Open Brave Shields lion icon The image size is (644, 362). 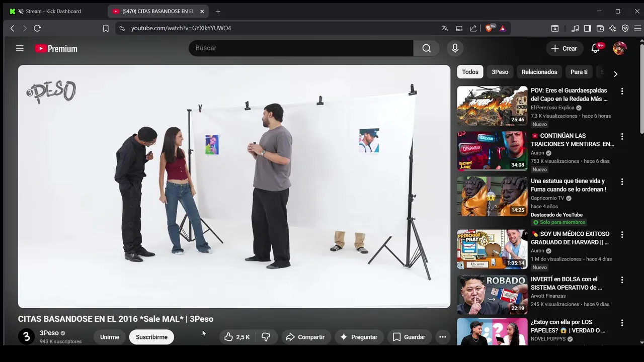point(489,28)
